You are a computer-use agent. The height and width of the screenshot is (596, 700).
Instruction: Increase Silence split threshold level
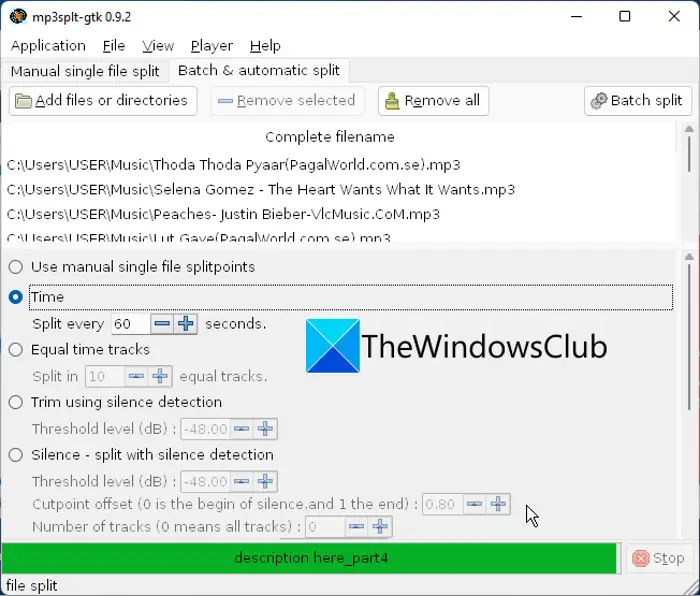[265, 482]
